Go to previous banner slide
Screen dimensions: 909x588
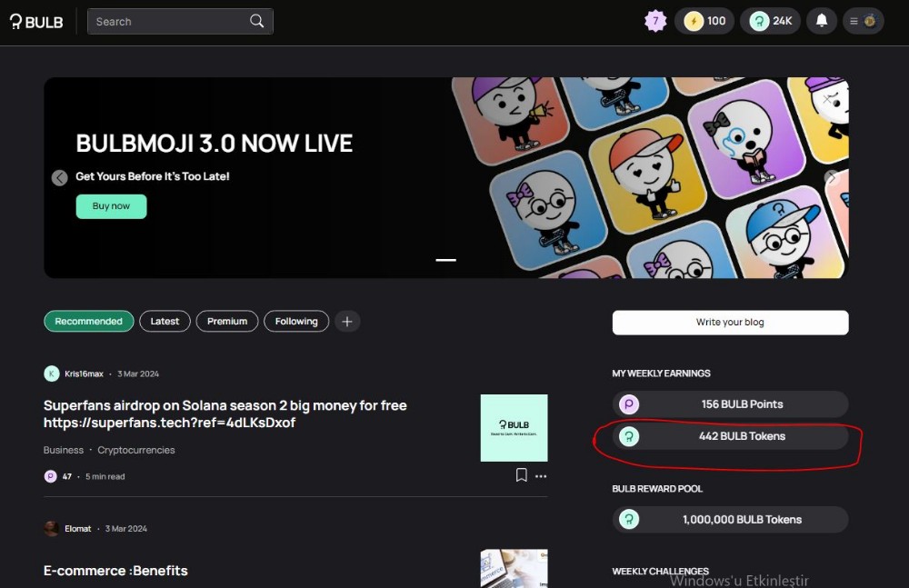(x=60, y=178)
